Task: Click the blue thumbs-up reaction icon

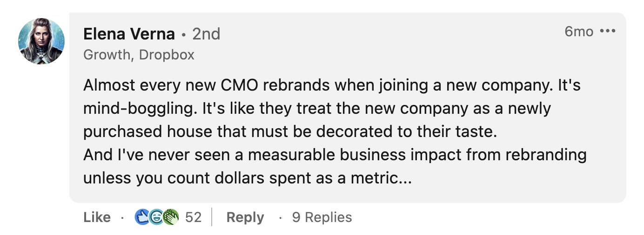Action: (x=142, y=217)
